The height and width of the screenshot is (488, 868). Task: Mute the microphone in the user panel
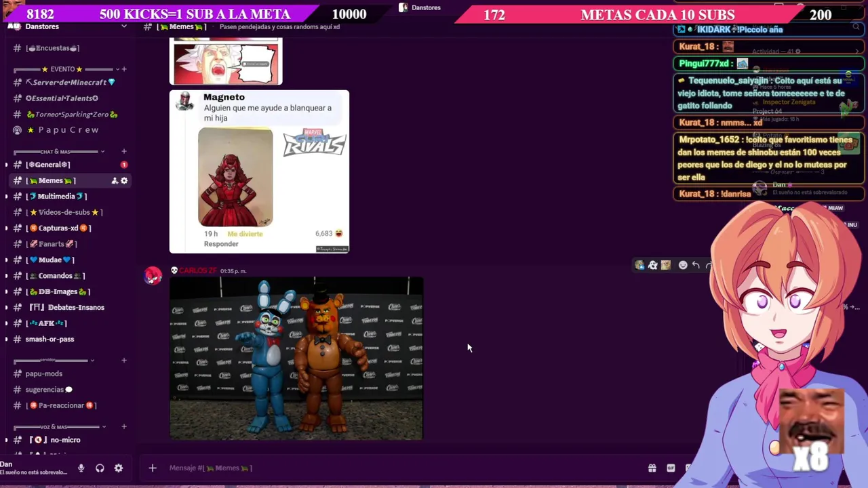coord(81,468)
